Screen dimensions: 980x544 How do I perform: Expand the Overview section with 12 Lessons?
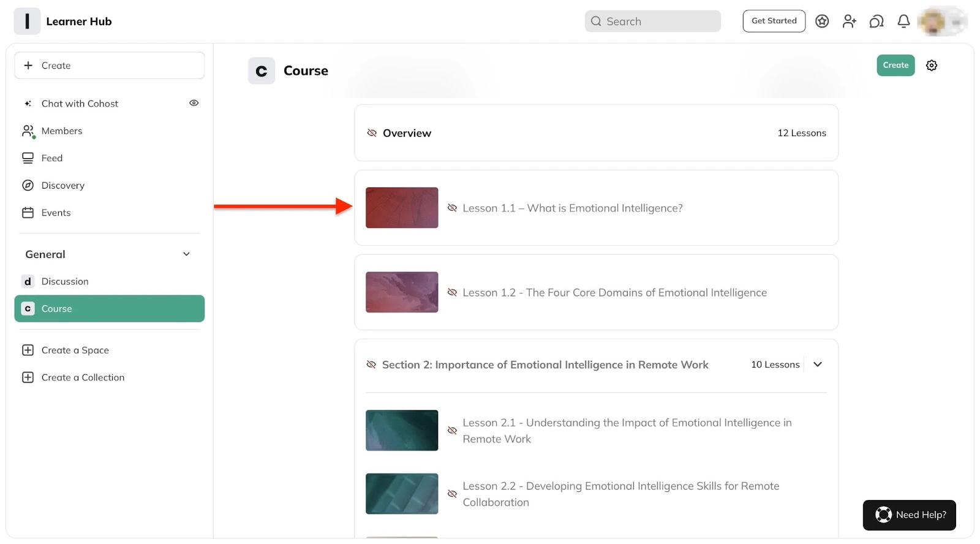pyautogui.click(x=596, y=133)
